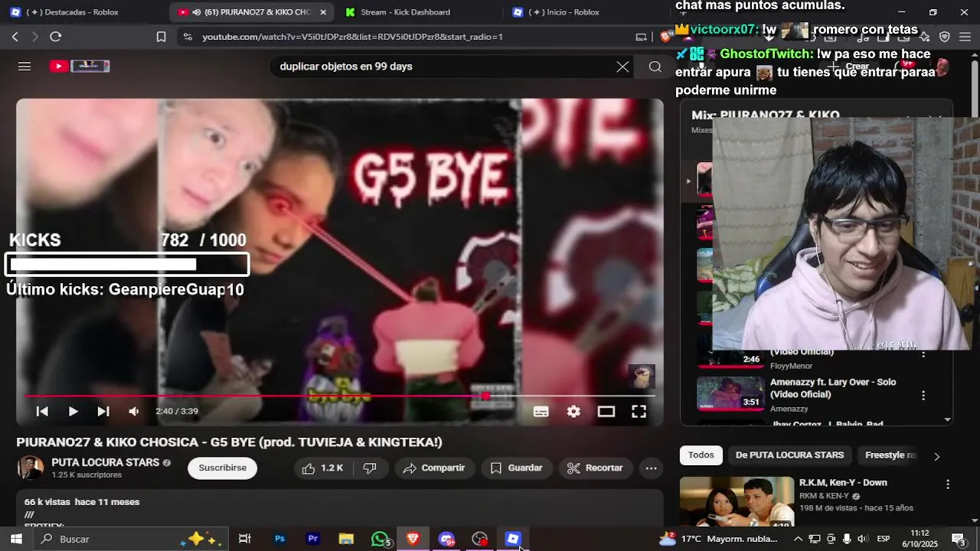The height and width of the screenshot is (551, 980).
Task: Open the player settings gear
Action: pyautogui.click(x=573, y=412)
